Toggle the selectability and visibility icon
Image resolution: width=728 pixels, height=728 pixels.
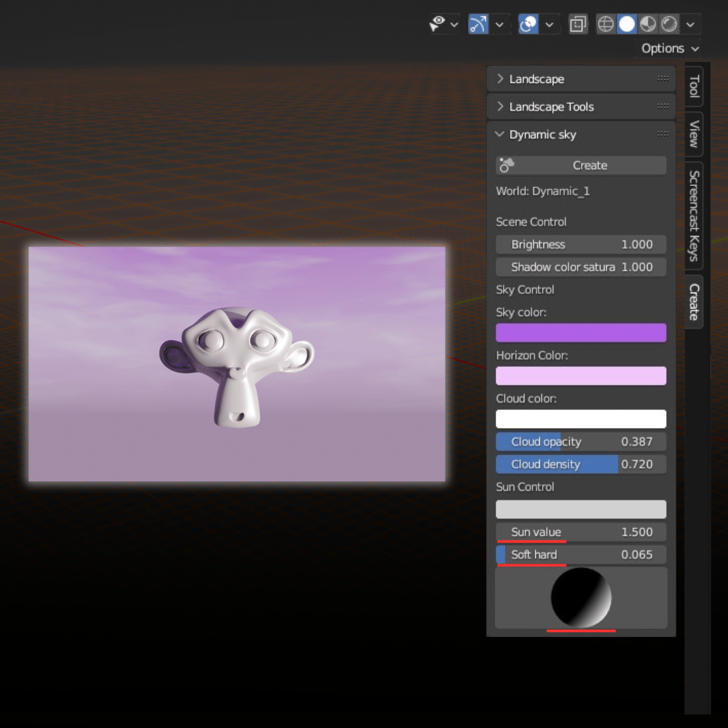(x=437, y=24)
